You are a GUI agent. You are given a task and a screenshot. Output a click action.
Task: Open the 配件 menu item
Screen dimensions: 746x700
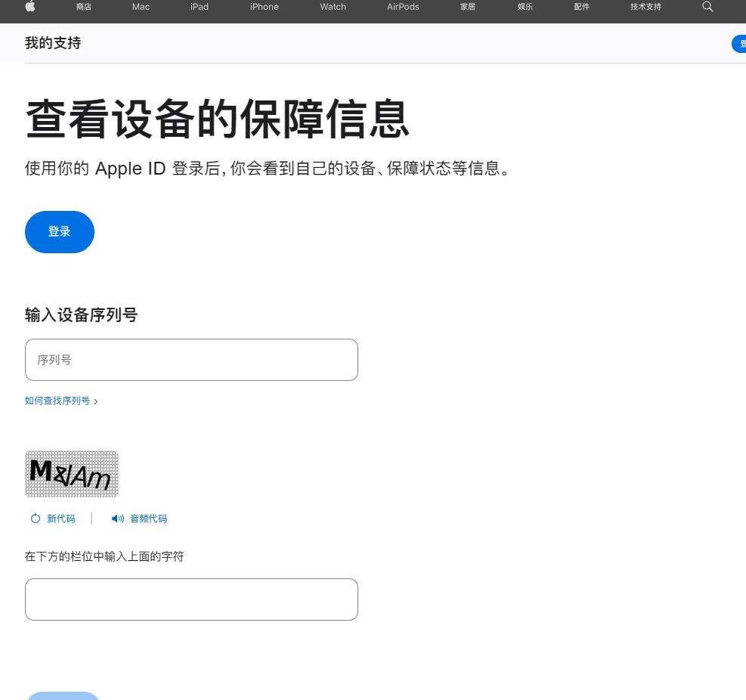coord(581,7)
